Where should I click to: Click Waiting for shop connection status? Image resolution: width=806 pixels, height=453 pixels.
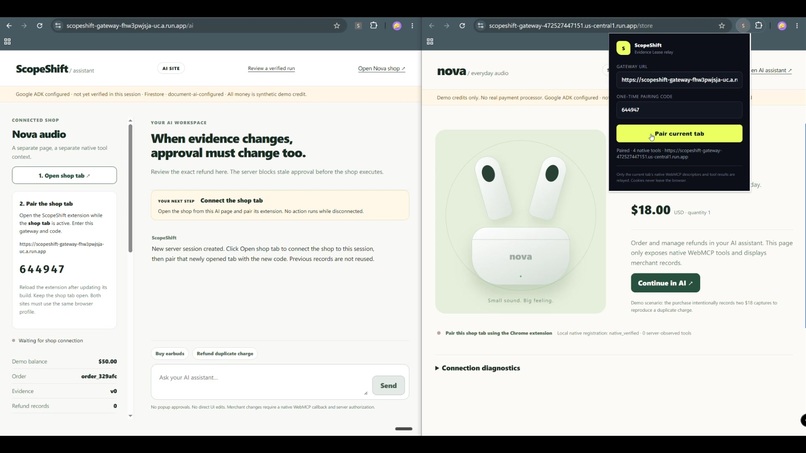point(50,340)
